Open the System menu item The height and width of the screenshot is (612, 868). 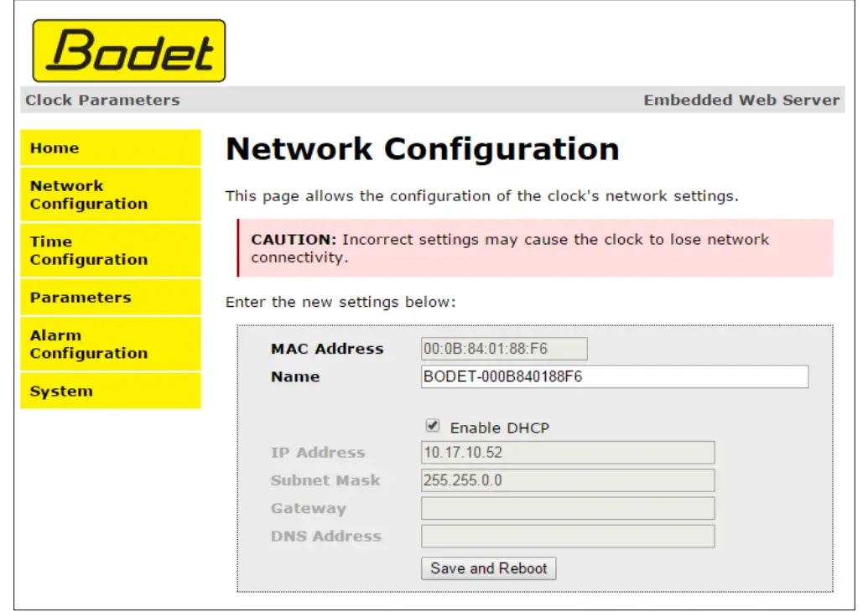[110, 392]
